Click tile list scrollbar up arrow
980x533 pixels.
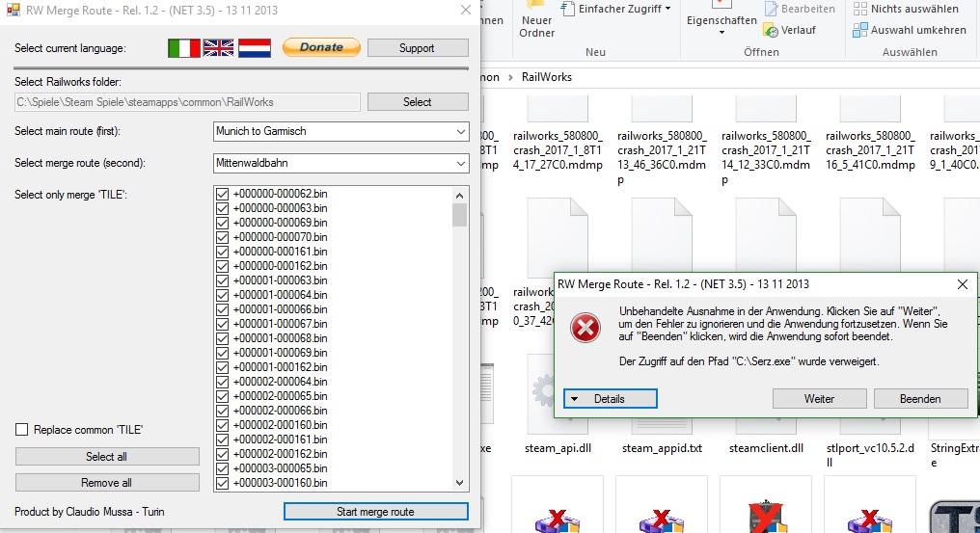[459, 195]
